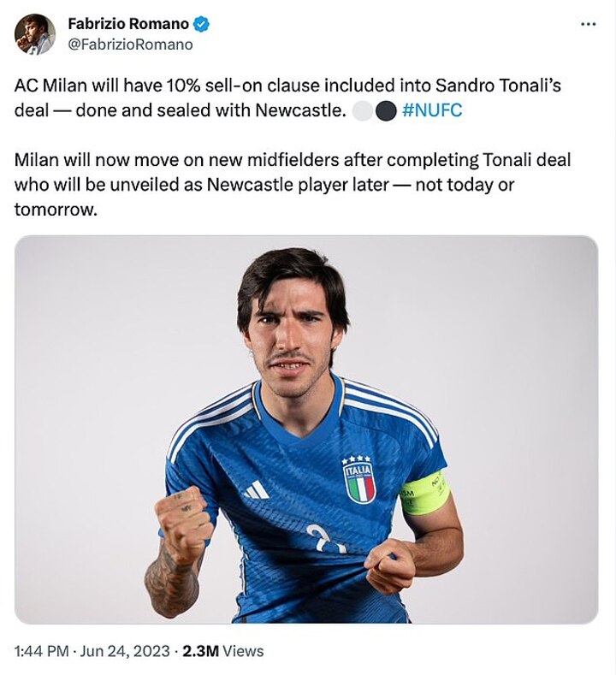
Task: Click the 1:44 PM timestamp
Action: coord(41,651)
